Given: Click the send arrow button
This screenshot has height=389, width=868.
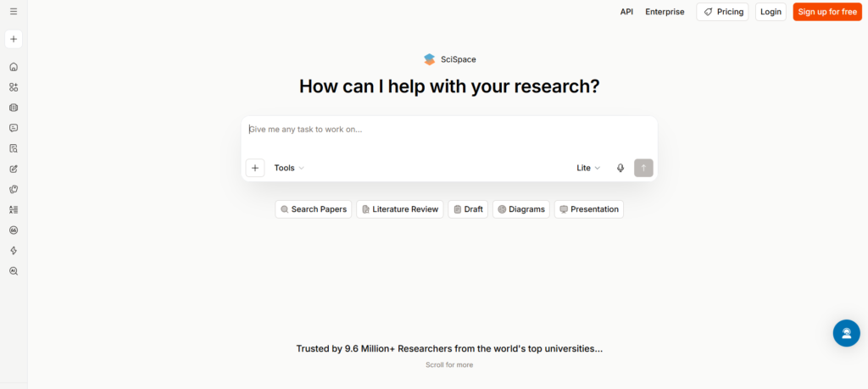Looking at the screenshot, I should 643,168.
